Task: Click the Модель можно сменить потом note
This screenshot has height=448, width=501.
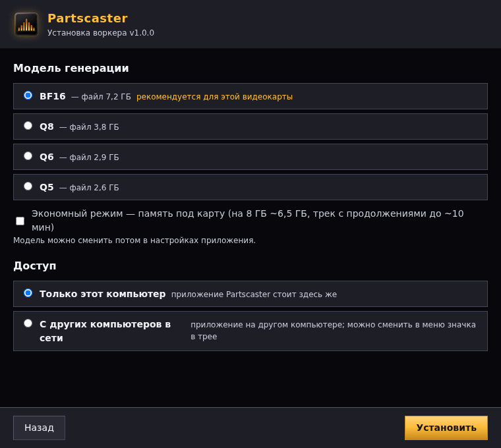Action: click(134, 240)
